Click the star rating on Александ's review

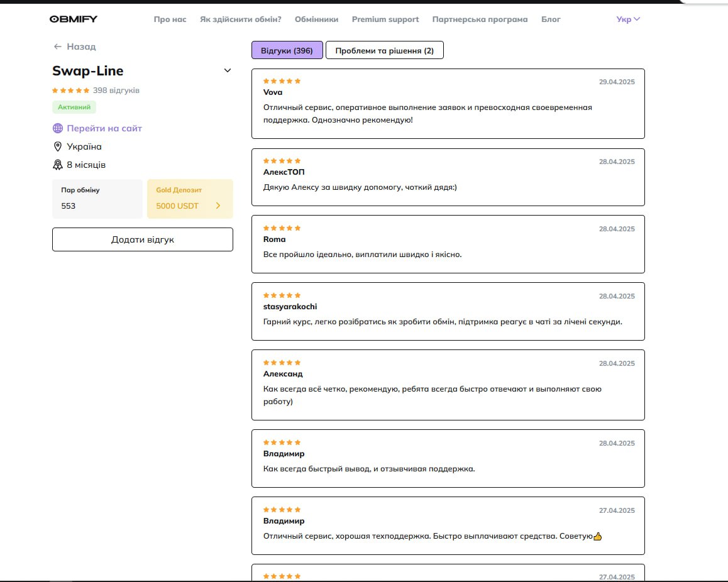pos(282,363)
